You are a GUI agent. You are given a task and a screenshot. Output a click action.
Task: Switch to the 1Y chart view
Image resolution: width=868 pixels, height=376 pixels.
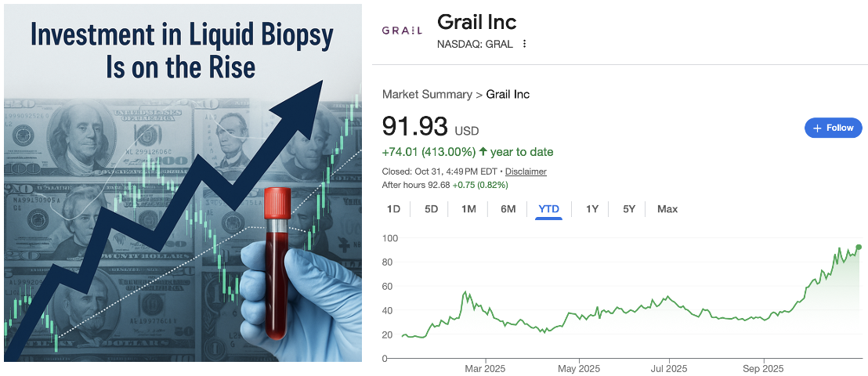pos(592,209)
